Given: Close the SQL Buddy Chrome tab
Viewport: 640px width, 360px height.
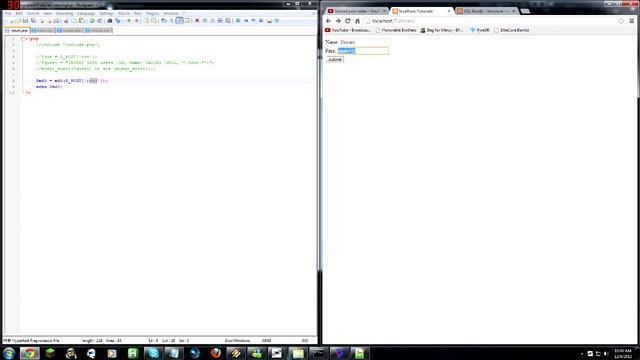Looking at the screenshot, I should pyautogui.click(x=513, y=11).
